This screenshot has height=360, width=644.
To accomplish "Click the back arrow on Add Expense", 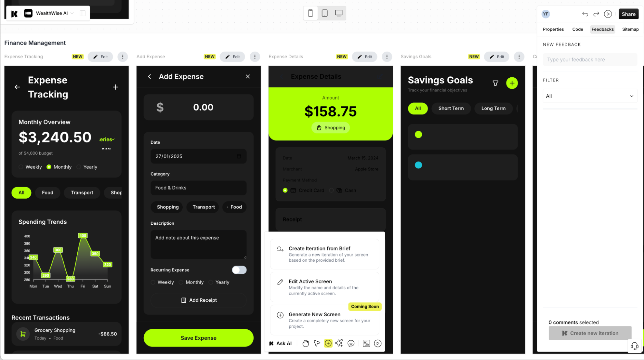I will coord(149,76).
